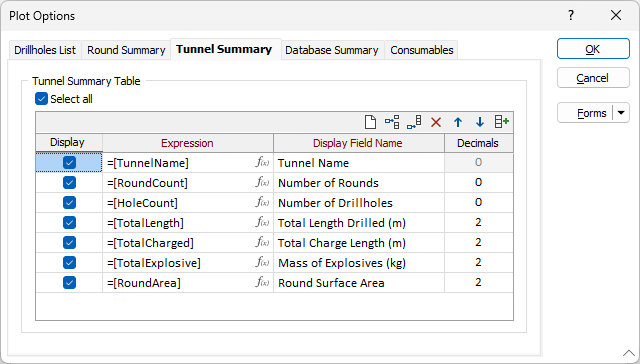Collapse dialog with bottom-right chevron
Screen dimensions: 640x364
tap(629, 353)
